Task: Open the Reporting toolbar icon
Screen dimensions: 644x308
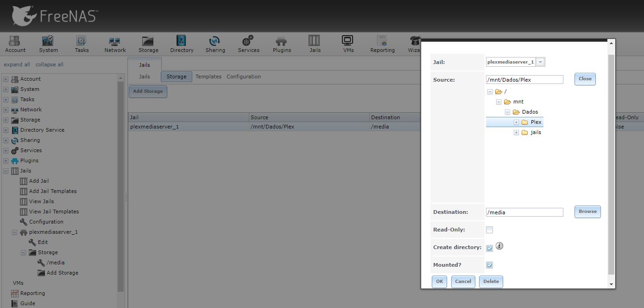Action: [x=382, y=44]
